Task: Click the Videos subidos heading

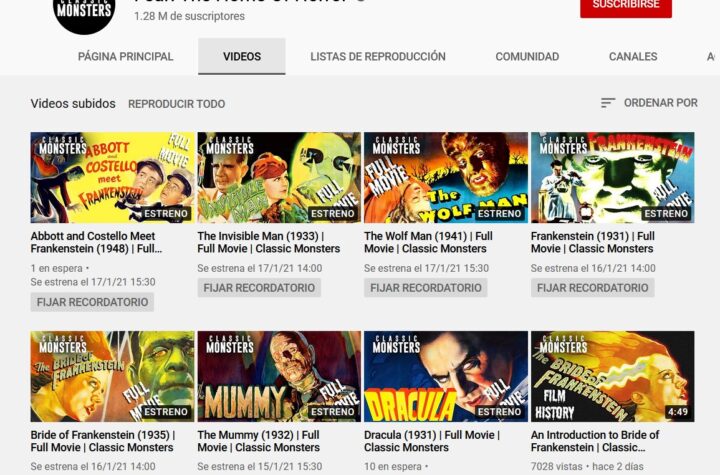Action: pyautogui.click(x=73, y=104)
